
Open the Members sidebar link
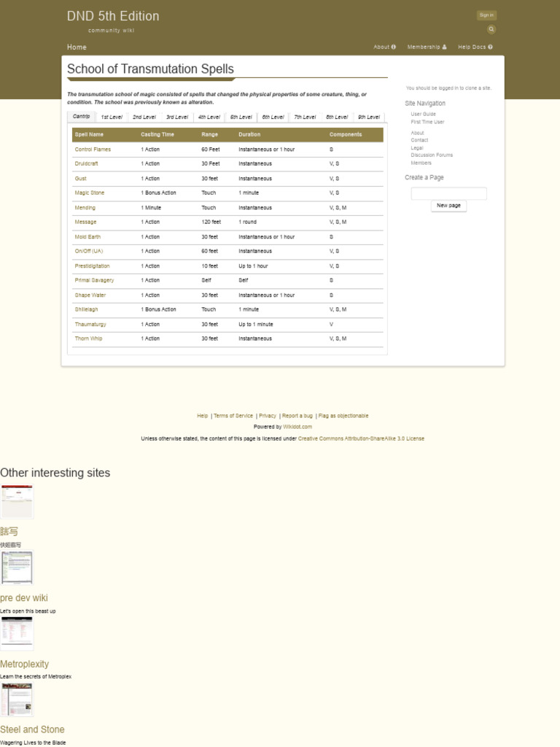pos(421,163)
